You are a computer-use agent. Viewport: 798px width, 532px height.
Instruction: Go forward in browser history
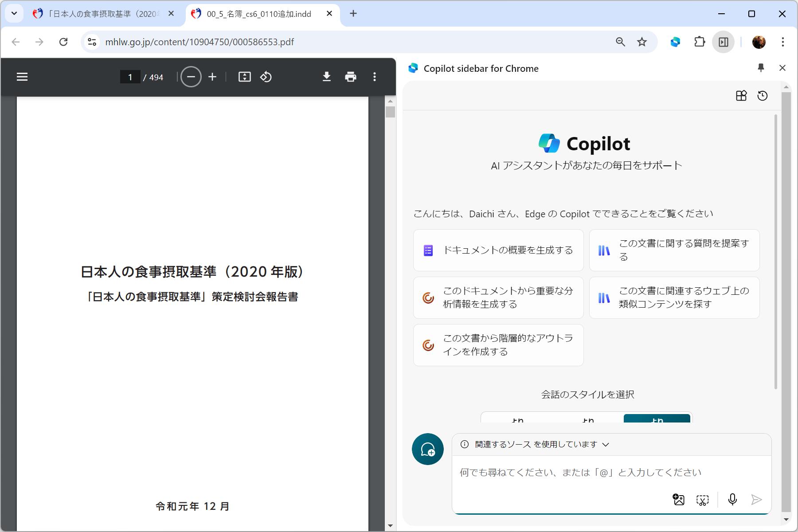[39, 42]
